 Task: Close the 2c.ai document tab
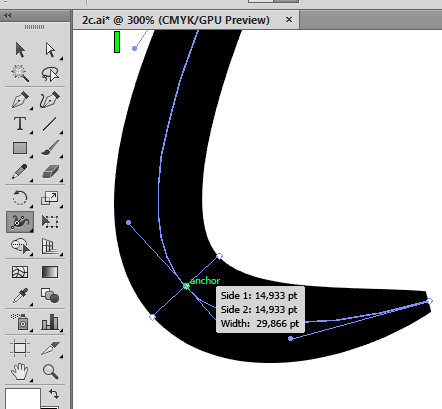pos(289,20)
